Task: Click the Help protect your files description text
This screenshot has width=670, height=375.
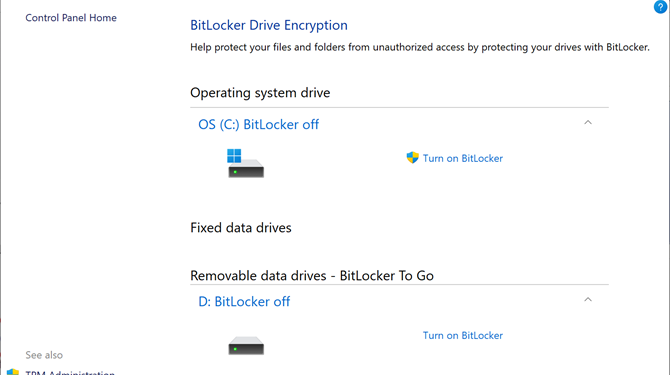Action: 420,47
